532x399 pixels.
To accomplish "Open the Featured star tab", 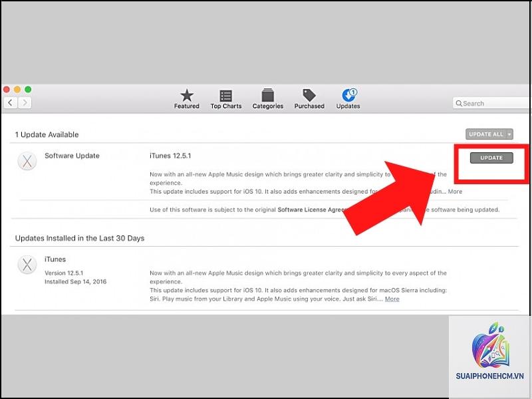I will 187,99.
